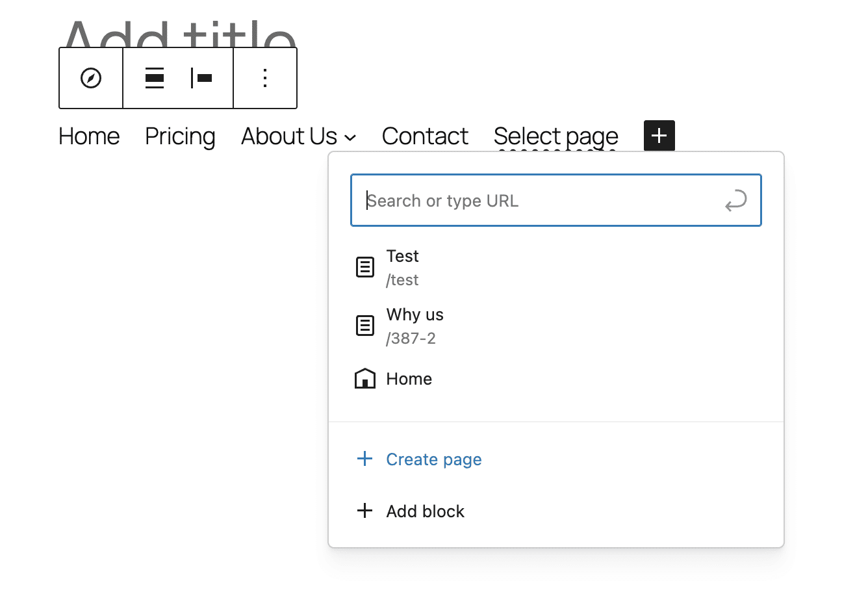Select the Home navigation menu item
Image resolution: width=855 pixels, height=616 pixels.
tap(89, 136)
